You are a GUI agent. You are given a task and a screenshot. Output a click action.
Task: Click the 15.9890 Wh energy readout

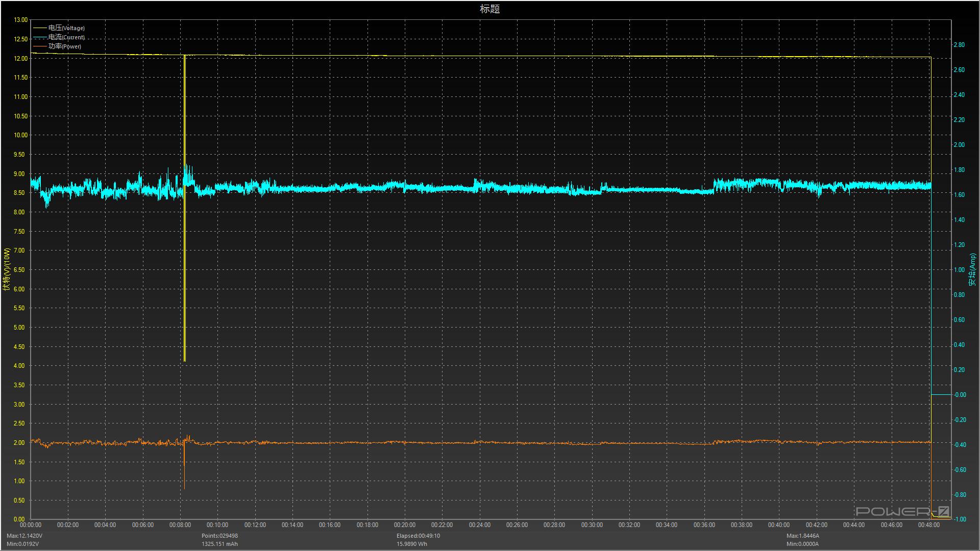(412, 544)
